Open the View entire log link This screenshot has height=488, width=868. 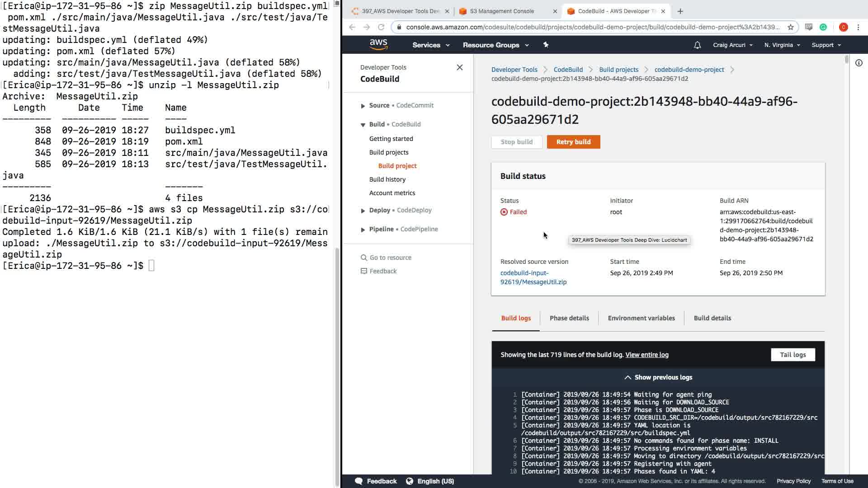coord(646,355)
